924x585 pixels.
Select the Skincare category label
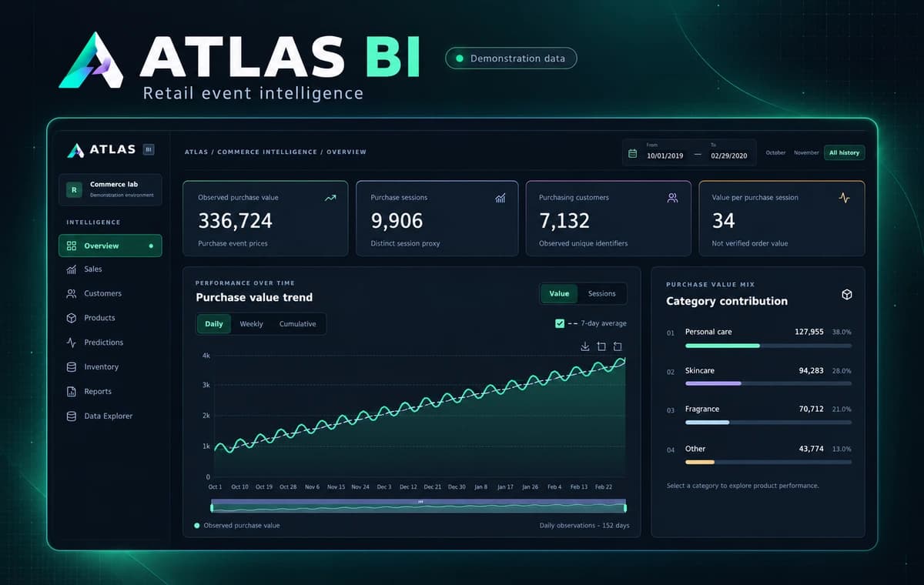700,370
